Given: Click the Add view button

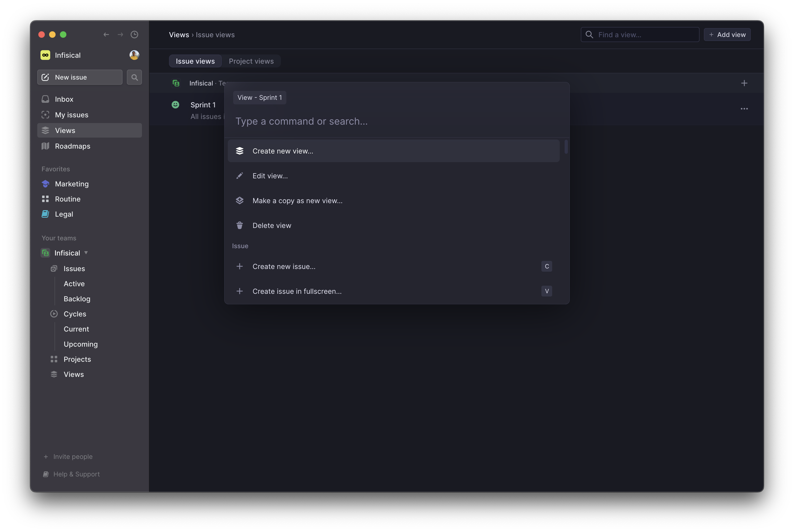Looking at the screenshot, I should (727, 34).
